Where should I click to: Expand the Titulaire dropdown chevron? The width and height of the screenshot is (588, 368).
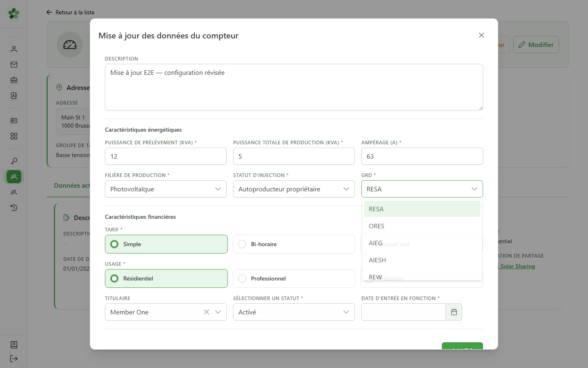click(218, 312)
